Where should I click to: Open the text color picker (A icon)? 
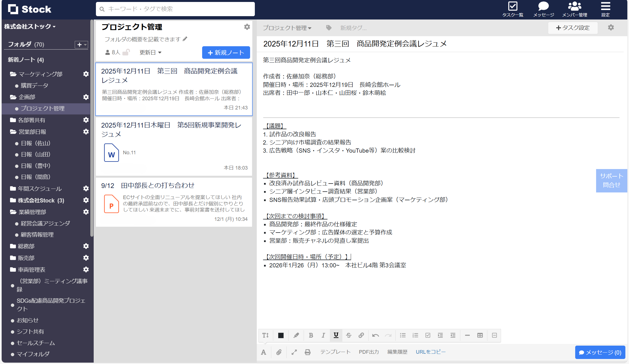pyautogui.click(x=263, y=352)
